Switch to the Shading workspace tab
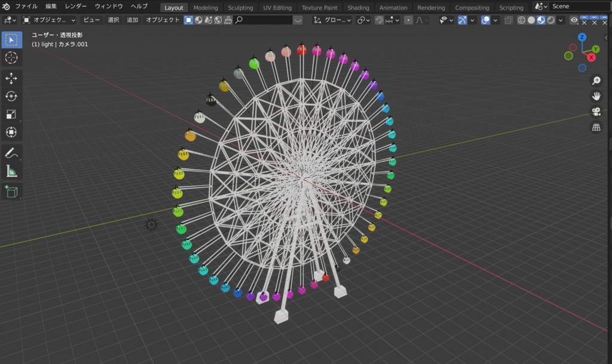 click(358, 7)
